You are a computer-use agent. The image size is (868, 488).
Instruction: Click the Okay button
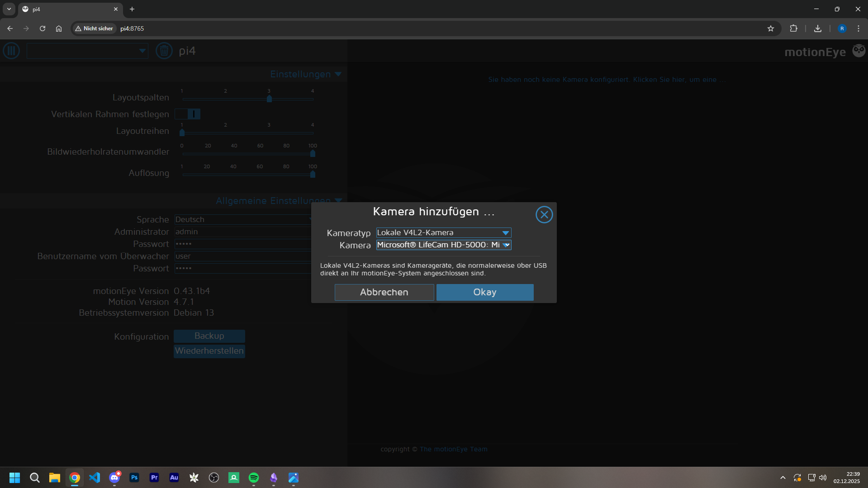click(x=484, y=292)
